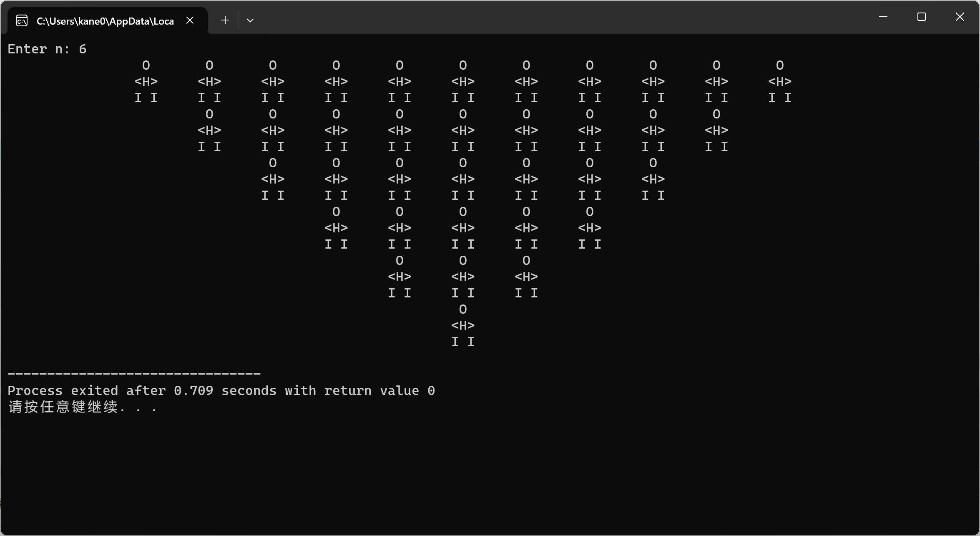Viewport: 980px width, 536px height.
Task: Minimize the terminal window
Action: [883, 17]
